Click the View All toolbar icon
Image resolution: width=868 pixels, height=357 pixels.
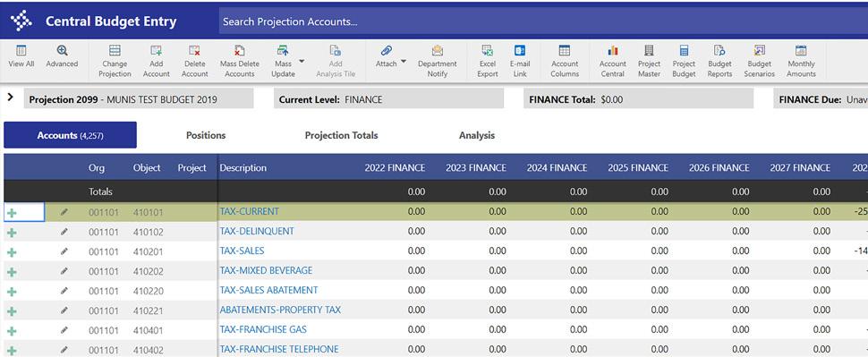tap(21, 51)
